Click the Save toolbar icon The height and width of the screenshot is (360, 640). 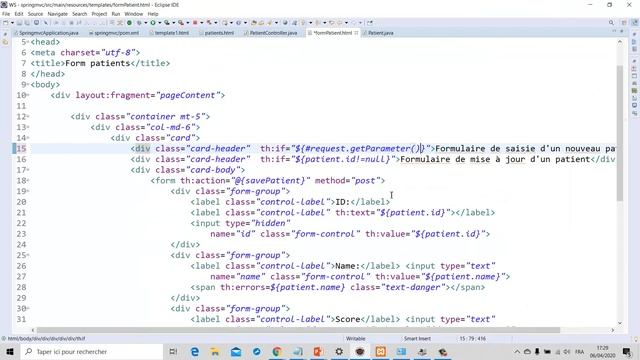coord(20,23)
